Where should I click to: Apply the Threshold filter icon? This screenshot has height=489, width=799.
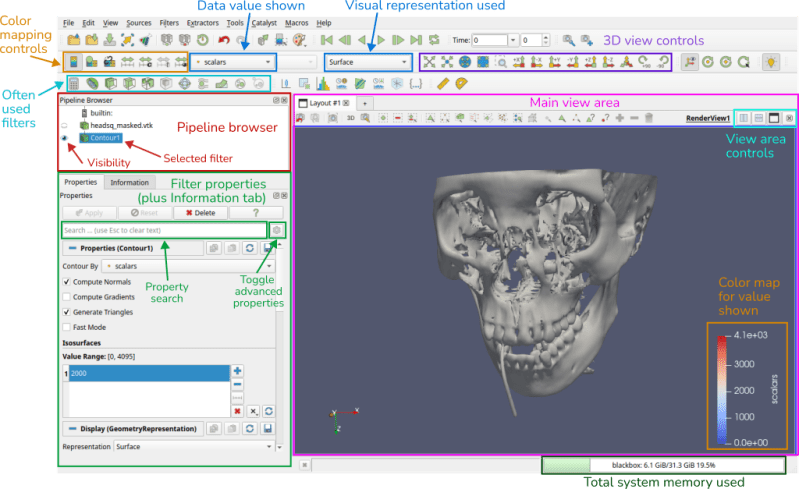(x=148, y=84)
